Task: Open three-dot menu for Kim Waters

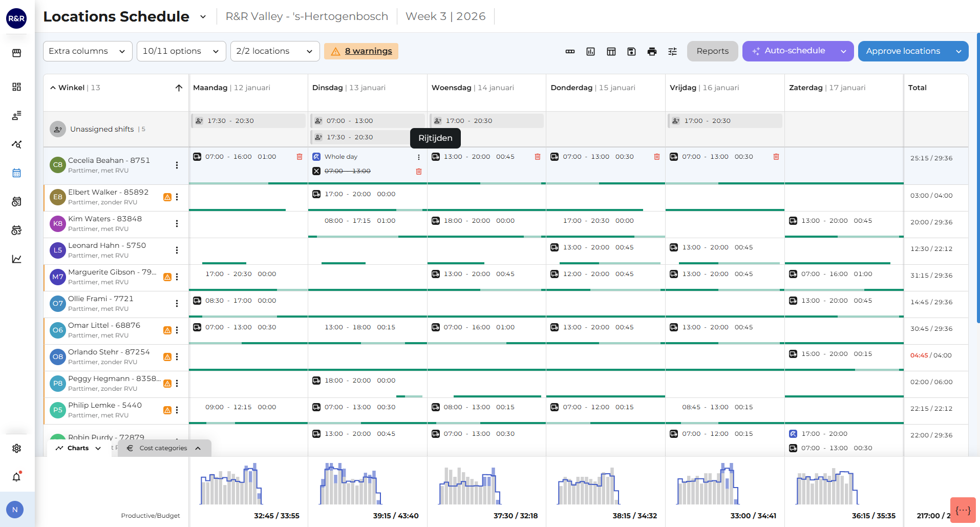Action: [x=177, y=224]
